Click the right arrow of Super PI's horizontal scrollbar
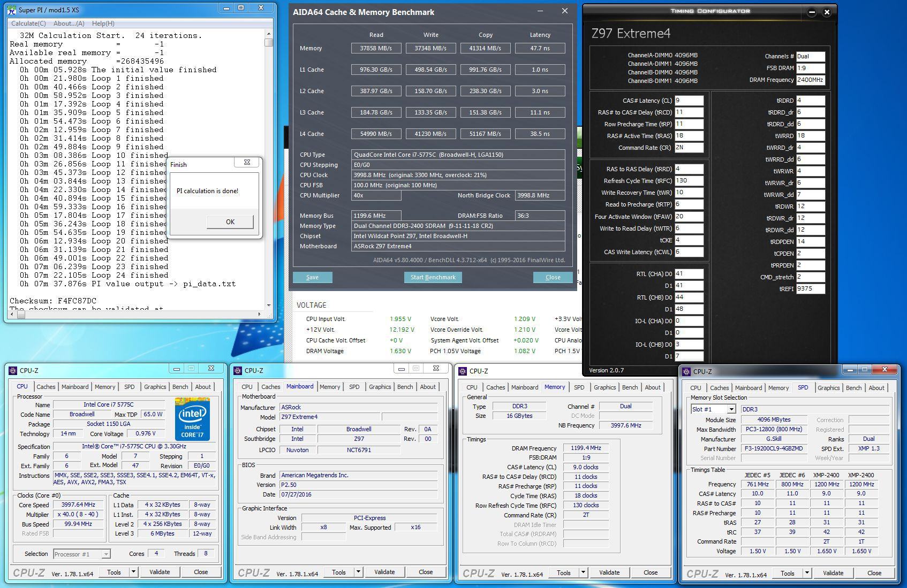Viewport: 907px width, 588px height. (x=260, y=314)
